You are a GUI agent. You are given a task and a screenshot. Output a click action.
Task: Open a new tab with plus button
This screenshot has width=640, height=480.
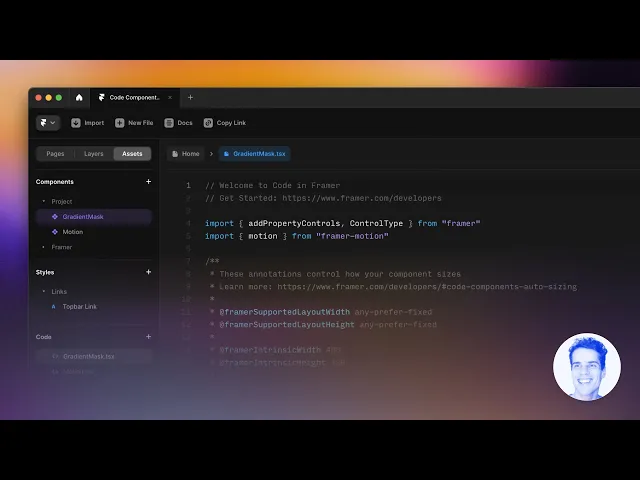(190, 98)
